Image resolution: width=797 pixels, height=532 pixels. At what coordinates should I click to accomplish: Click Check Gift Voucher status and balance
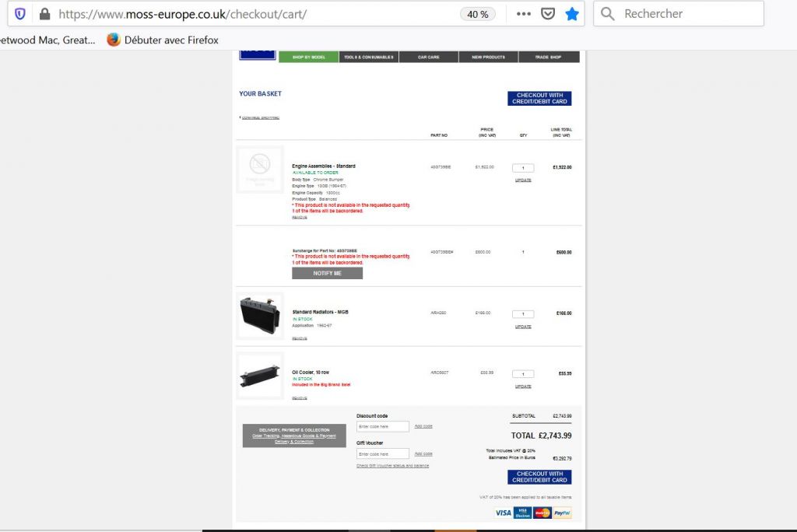click(x=392, y=466)
